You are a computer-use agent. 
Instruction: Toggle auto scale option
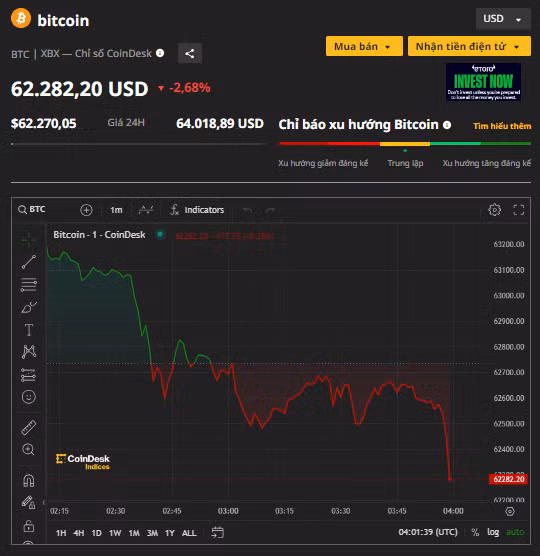515,532
